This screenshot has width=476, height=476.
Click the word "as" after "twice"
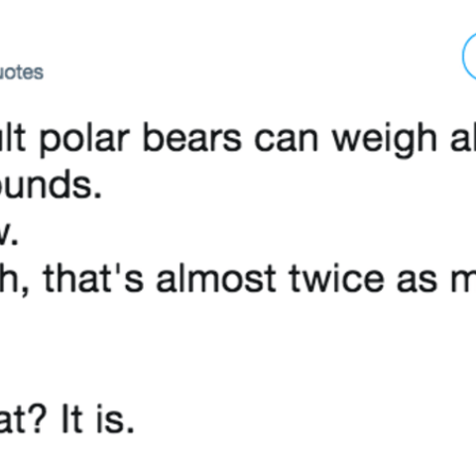point(416,282)
